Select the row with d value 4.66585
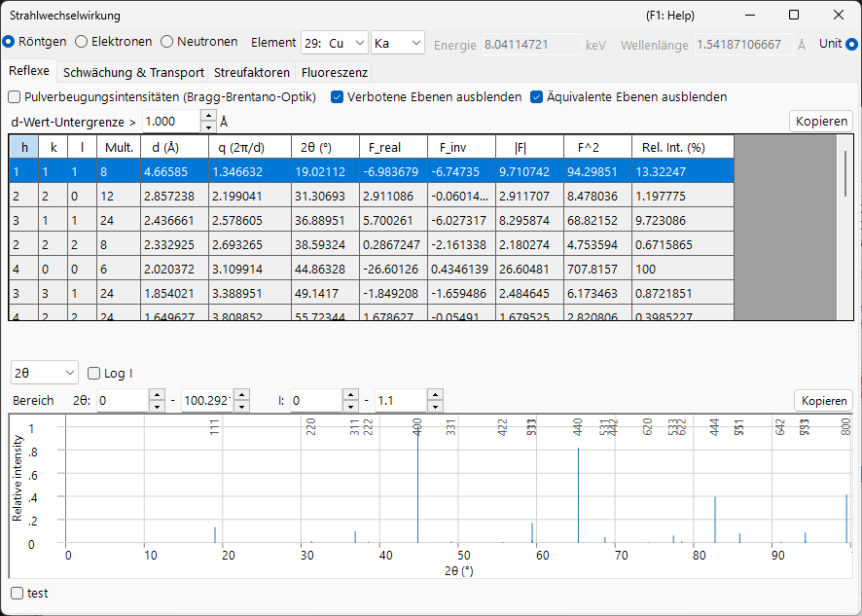862x616 pixels. click(x=372, y=171)
